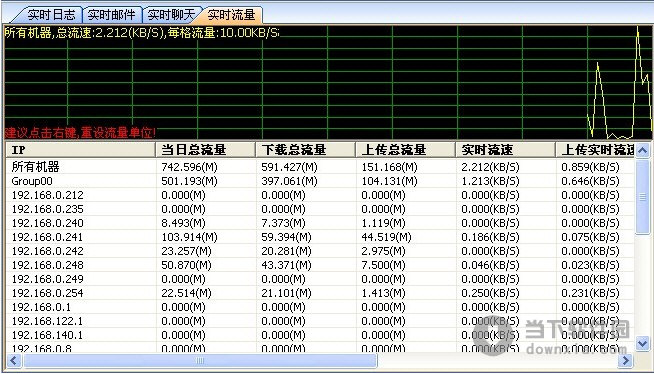Click the 实时流量 tab
Screen dimensions: 654x374
pyautogui.click(x=231, y=15)
